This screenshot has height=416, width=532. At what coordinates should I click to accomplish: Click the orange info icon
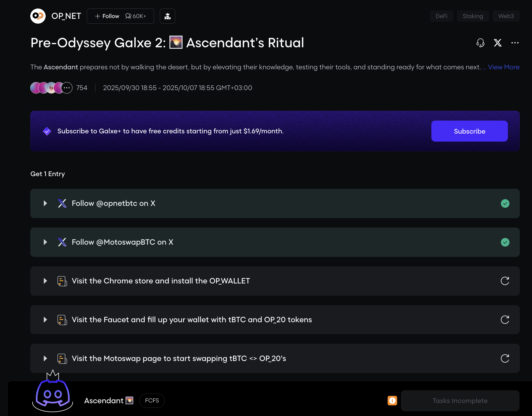pos(392,401)
